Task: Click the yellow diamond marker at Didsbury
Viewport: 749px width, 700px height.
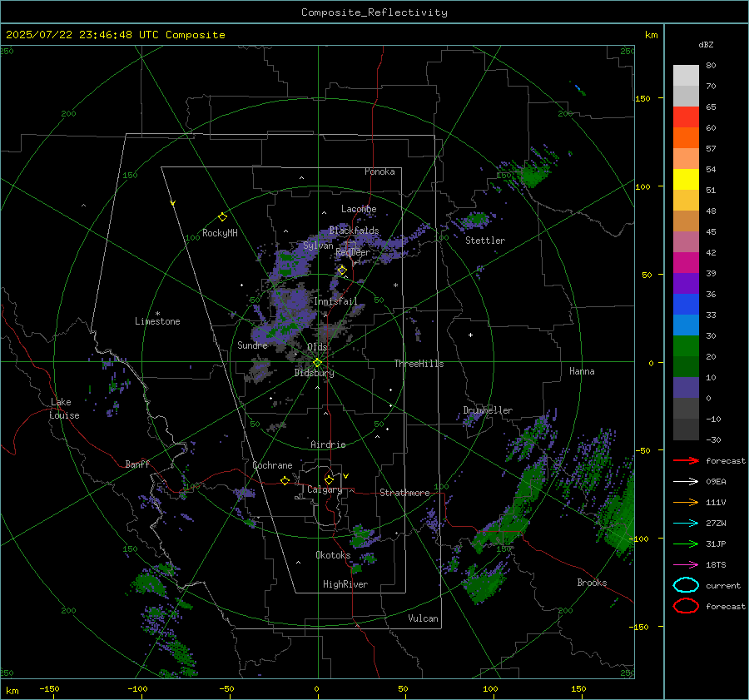Action: click(317, 363)
